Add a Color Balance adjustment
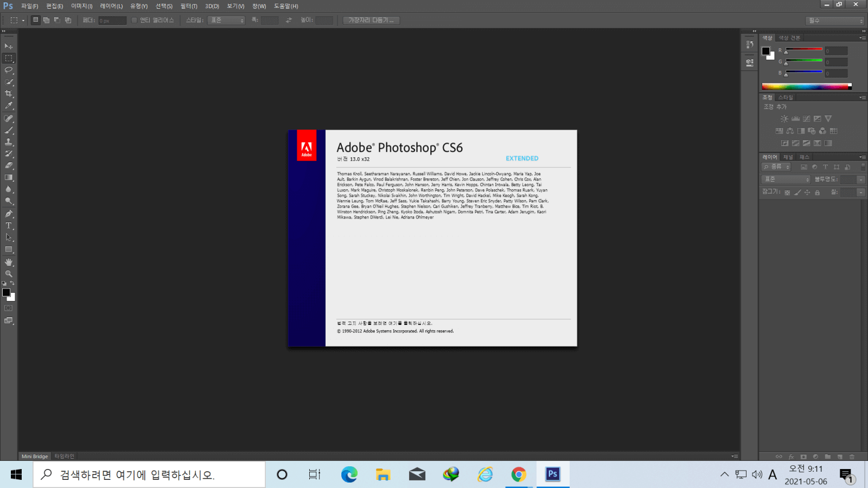The width and height of the screenshot is (868, 488). tap(790, 131)
